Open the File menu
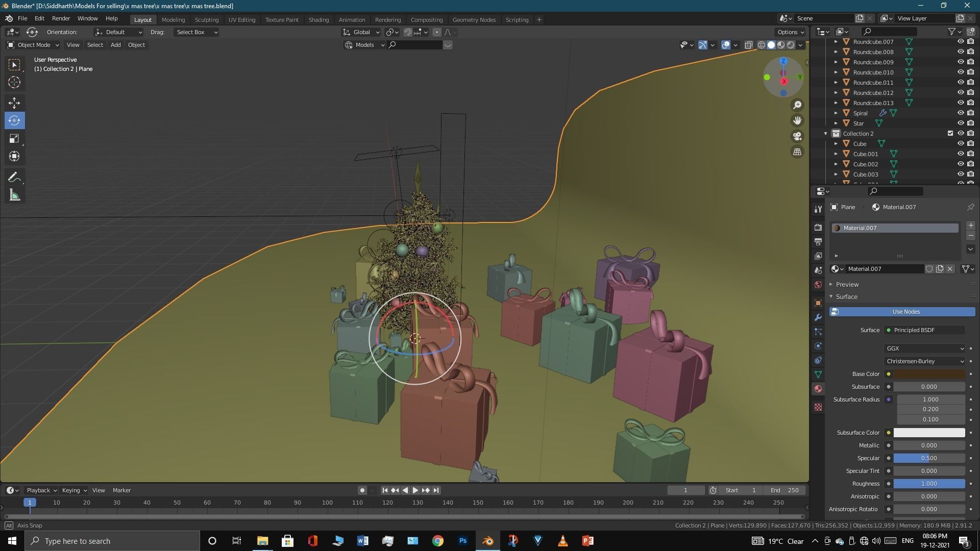Screen dimensions: 980x551 (x=22, y=18)
